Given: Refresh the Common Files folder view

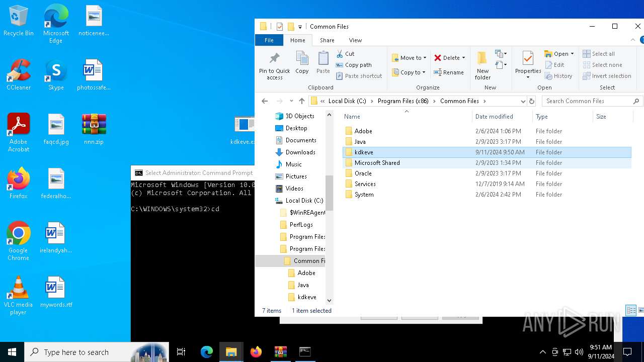Looking at the screenshot, I should pos(532,101).
